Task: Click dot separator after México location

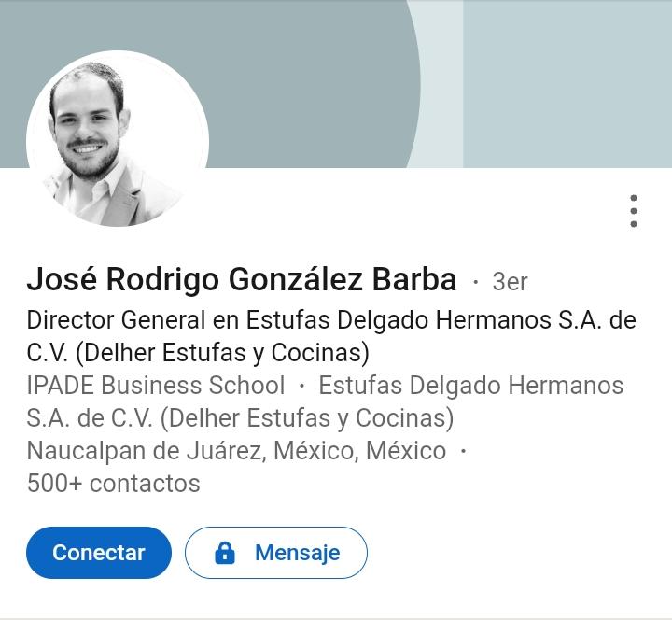Action: coord(463,451)
